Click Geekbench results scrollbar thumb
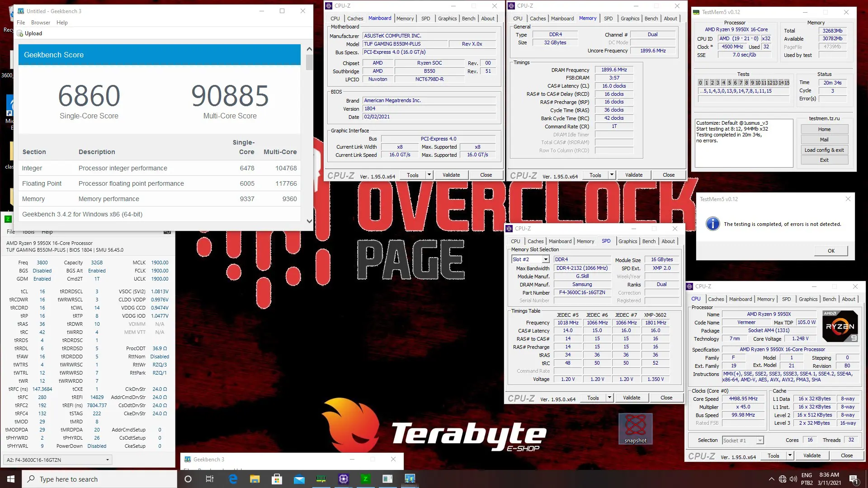The height and width of the screenshot is (488, 868). click(309, 62)
